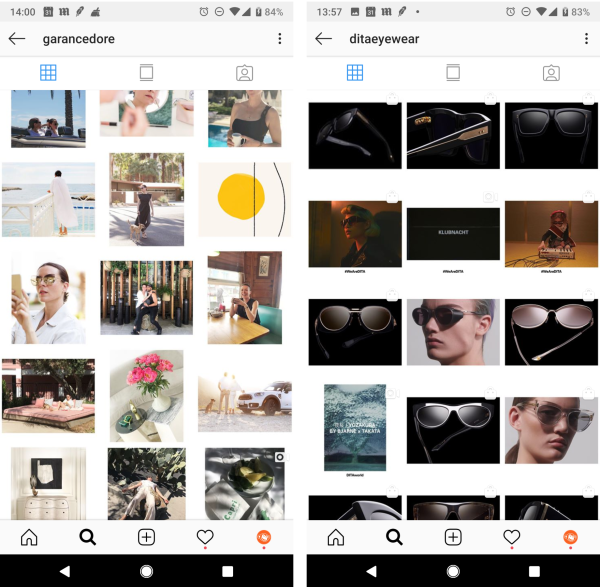Open Bjarne Takata forest poster post
The height and width of the screenshot is (587, 600).
coord(355,427)
